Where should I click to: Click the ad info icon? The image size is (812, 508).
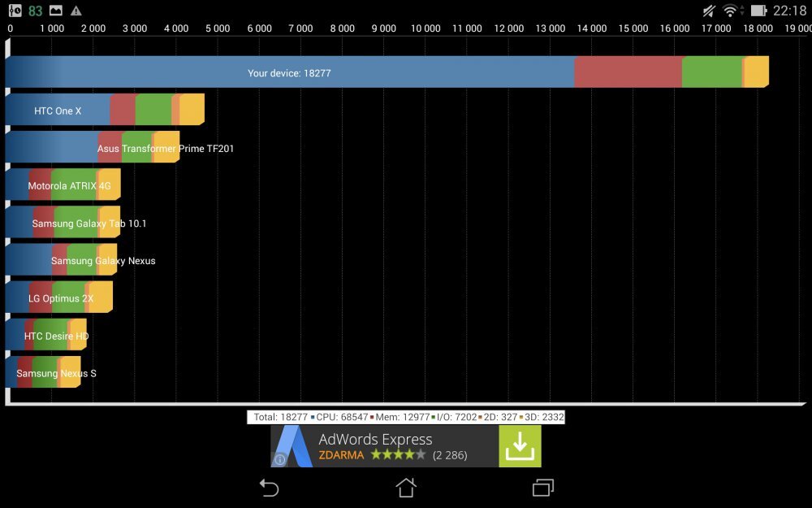click(x=279, y=459)
